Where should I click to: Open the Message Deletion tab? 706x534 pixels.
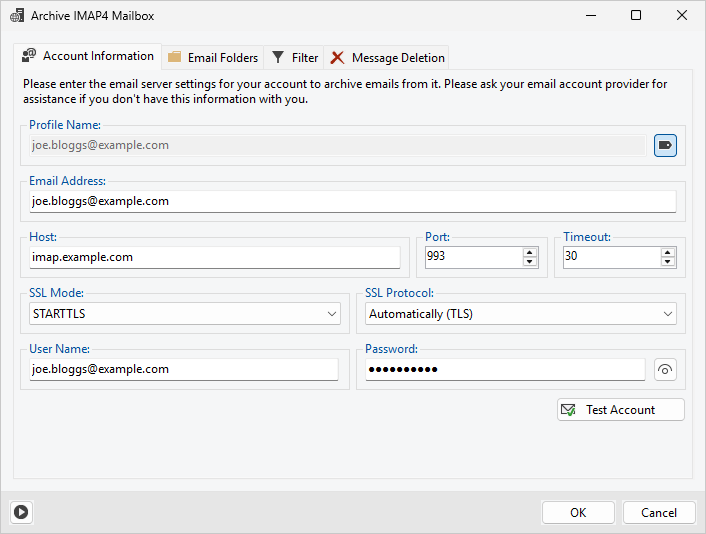click(387, 58)
